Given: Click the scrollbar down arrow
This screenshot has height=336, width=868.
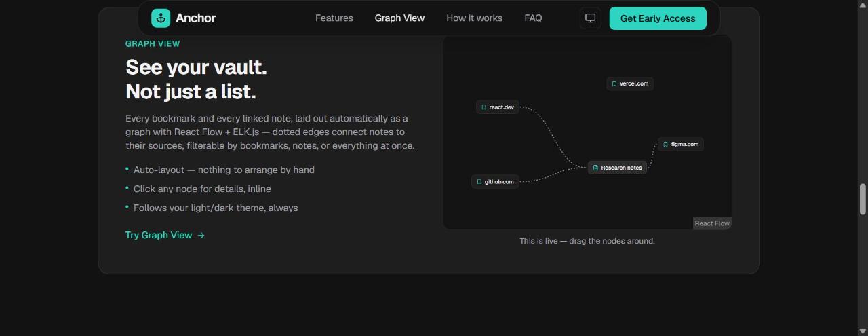Looking at the screenshot, I should coord(863,331).
